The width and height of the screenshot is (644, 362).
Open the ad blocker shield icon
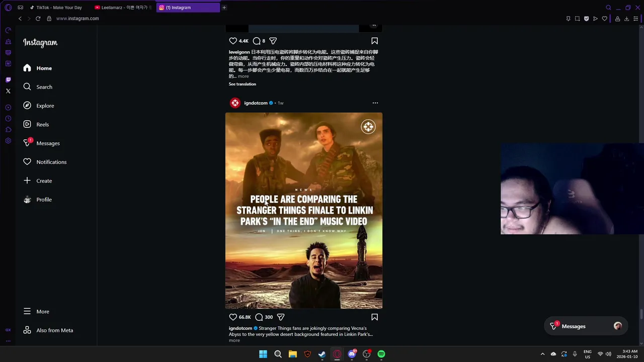tap(586, 19)
